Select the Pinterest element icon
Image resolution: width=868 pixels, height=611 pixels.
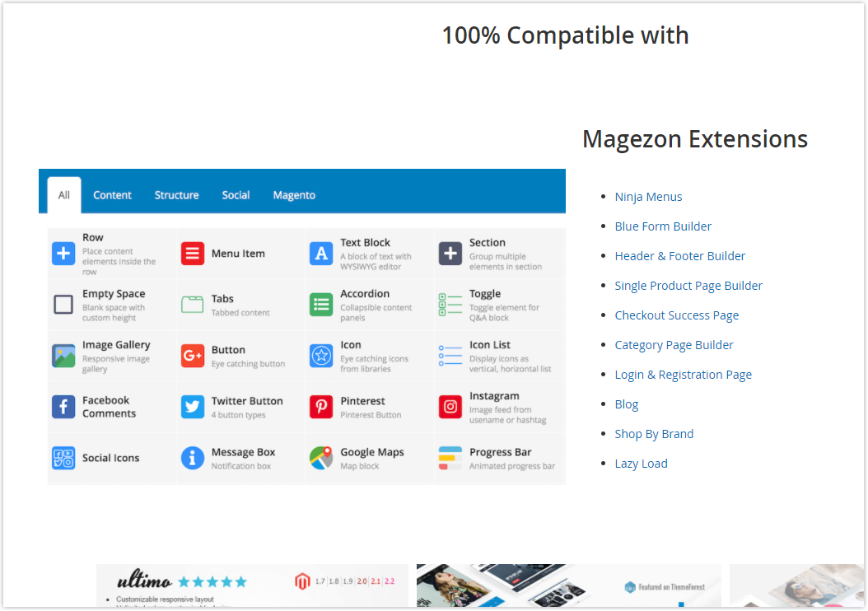(320, 406)
